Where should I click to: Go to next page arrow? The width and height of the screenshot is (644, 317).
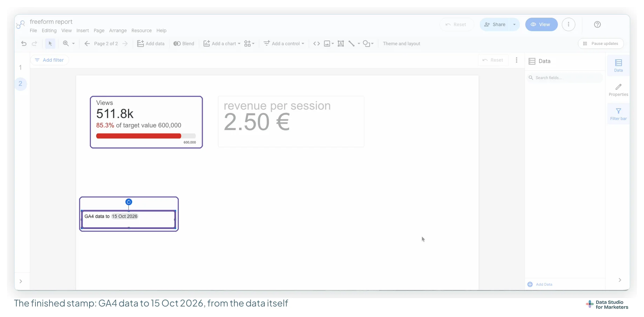125,43
